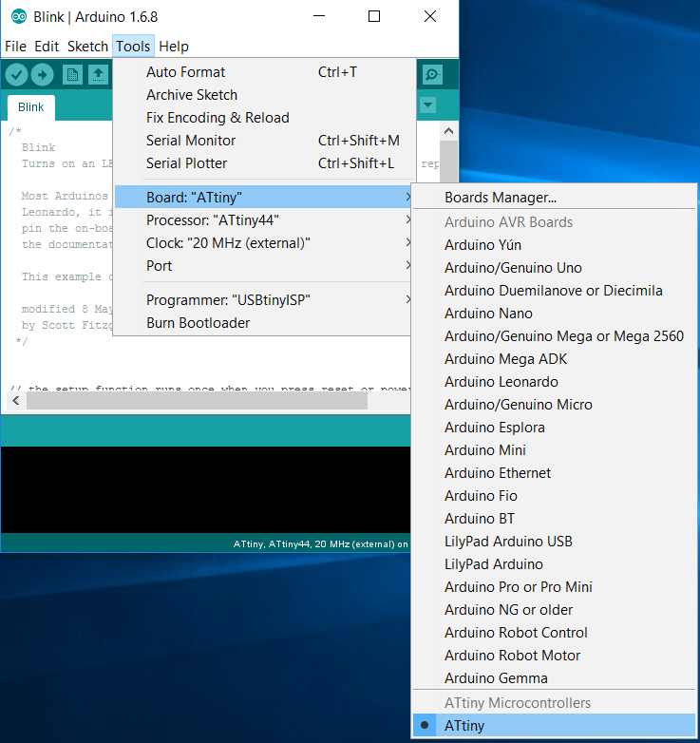The width and height of the screenshot is (700, 743).
Task: Expand the Processor: "ATtiny44" submenu
Action: click(263, 219)
